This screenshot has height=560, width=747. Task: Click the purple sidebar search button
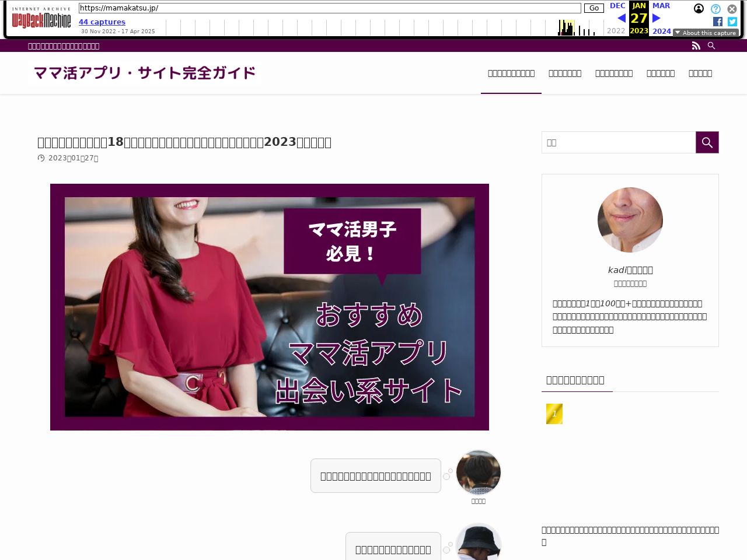tap(707, 142)
